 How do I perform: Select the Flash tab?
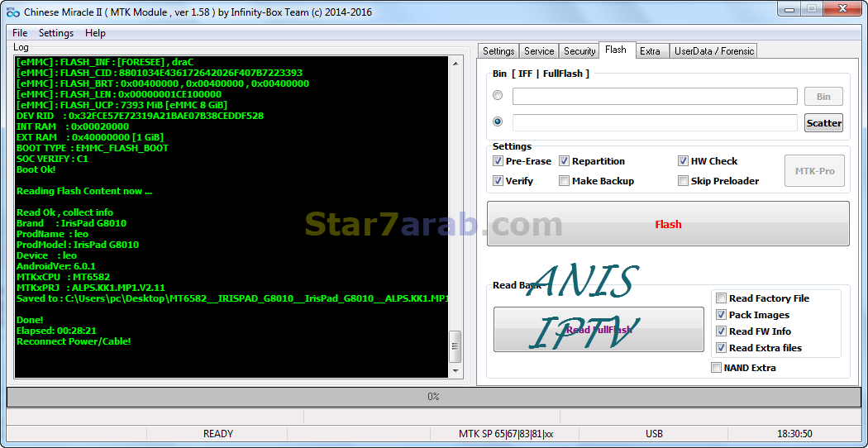(616, 50)
